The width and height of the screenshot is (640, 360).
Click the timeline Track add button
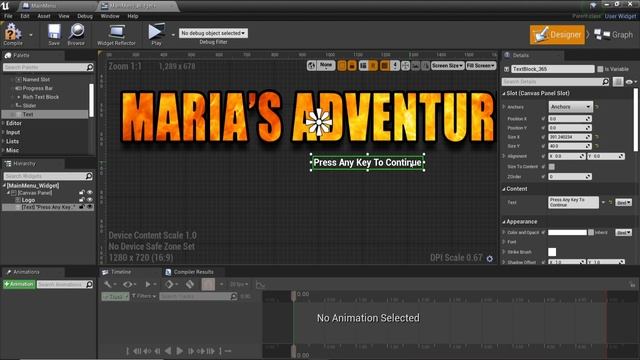click(x=115, y=296)
